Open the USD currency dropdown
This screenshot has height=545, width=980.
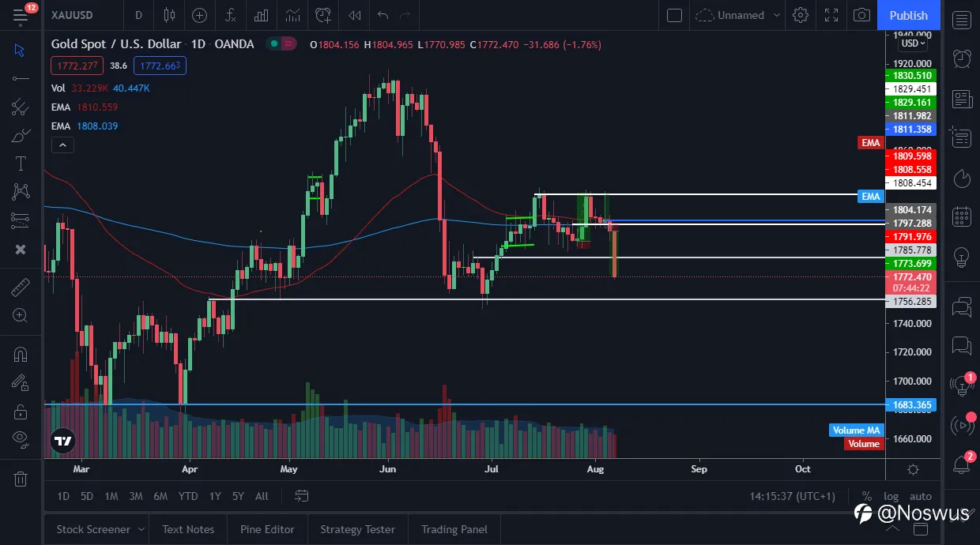pos(911,43)
